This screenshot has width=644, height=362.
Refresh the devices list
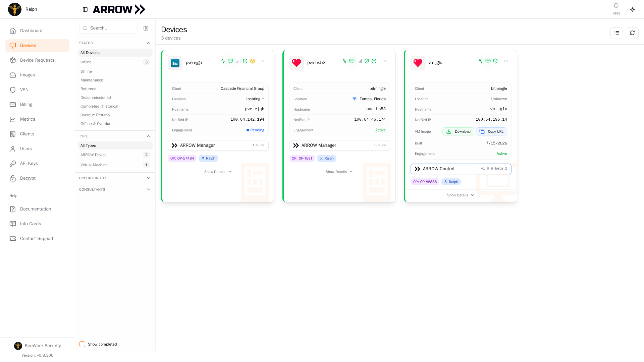(632, 33)
